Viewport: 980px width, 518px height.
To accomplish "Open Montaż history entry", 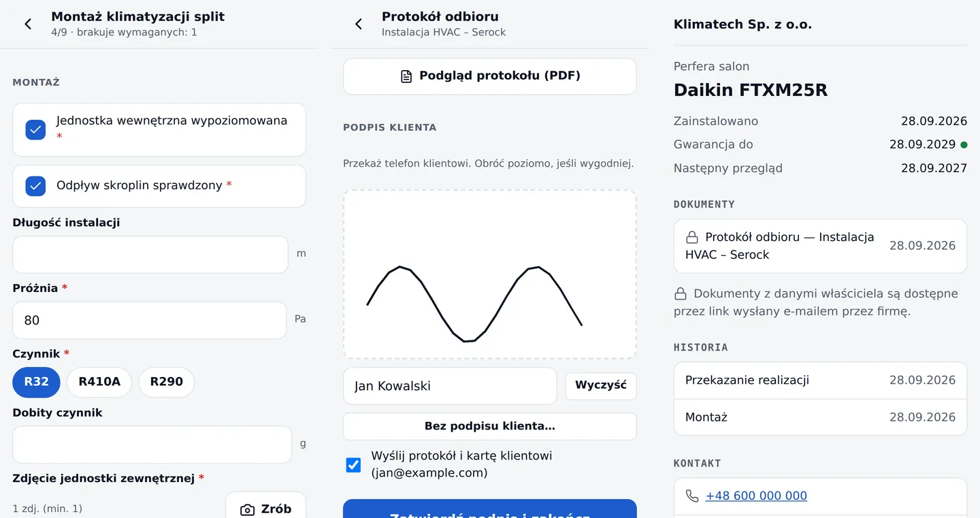I will point(820,417).
